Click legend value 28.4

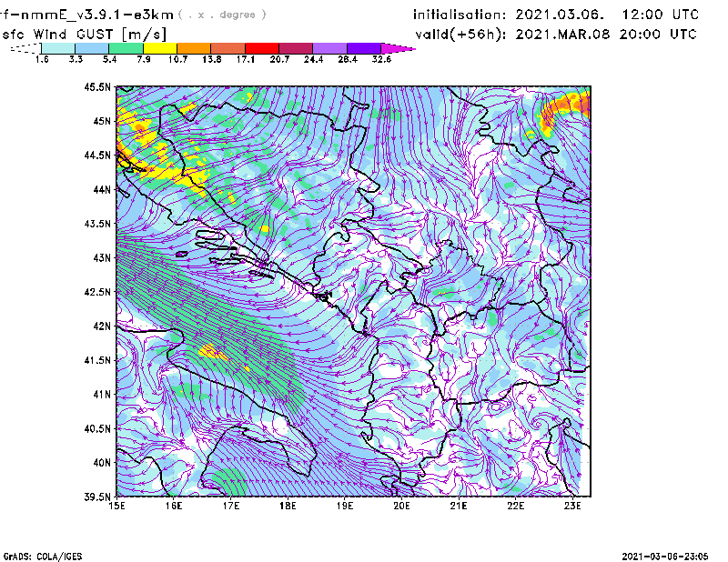click(x=348, y=59)
